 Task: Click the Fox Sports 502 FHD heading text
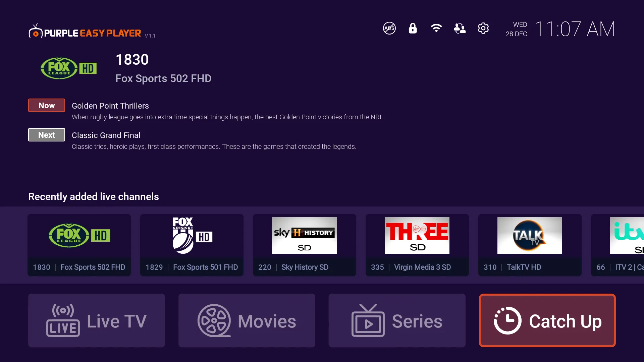click(163, 78)
